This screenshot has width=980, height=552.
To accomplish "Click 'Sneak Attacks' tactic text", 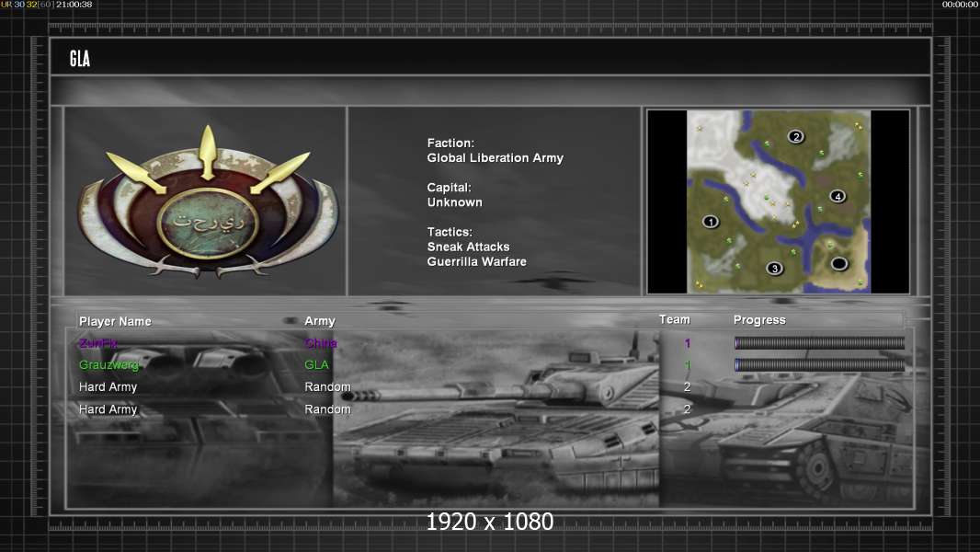I will (x=468, y=247).
